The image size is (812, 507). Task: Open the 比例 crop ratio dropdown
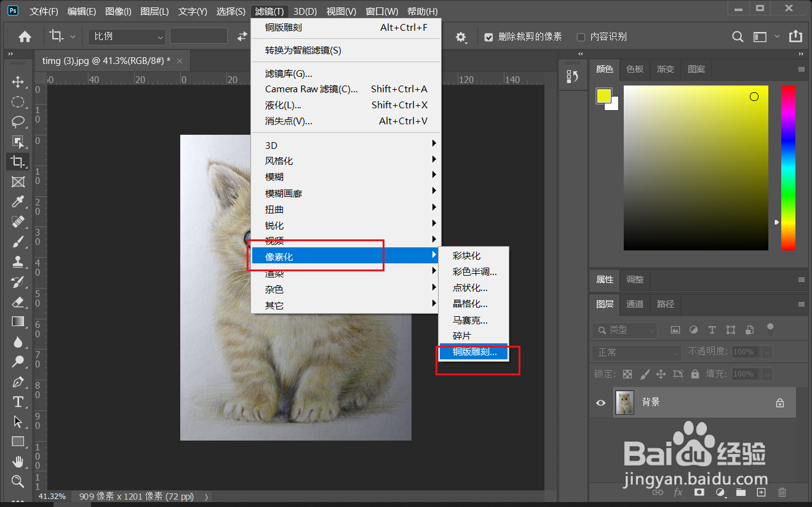[x=126, y=36]
